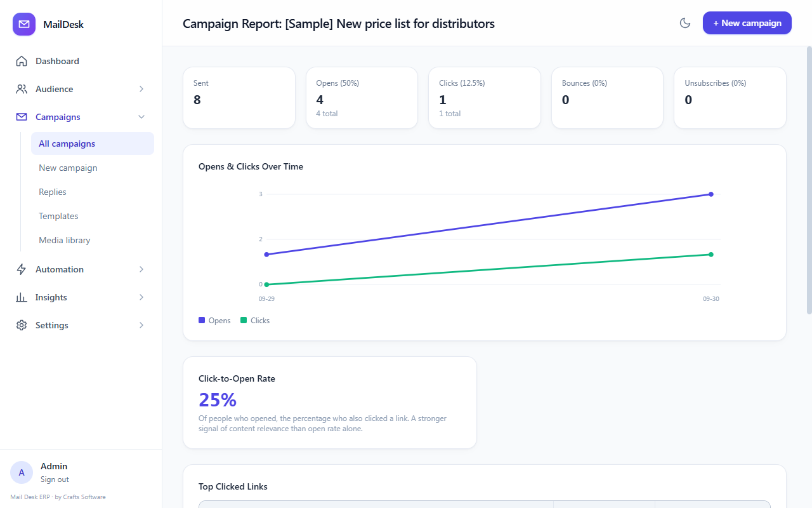The height and width of the screenshot is (508, 812).
Task: Open All campaigns in sidebar
Action: (93, 144)
